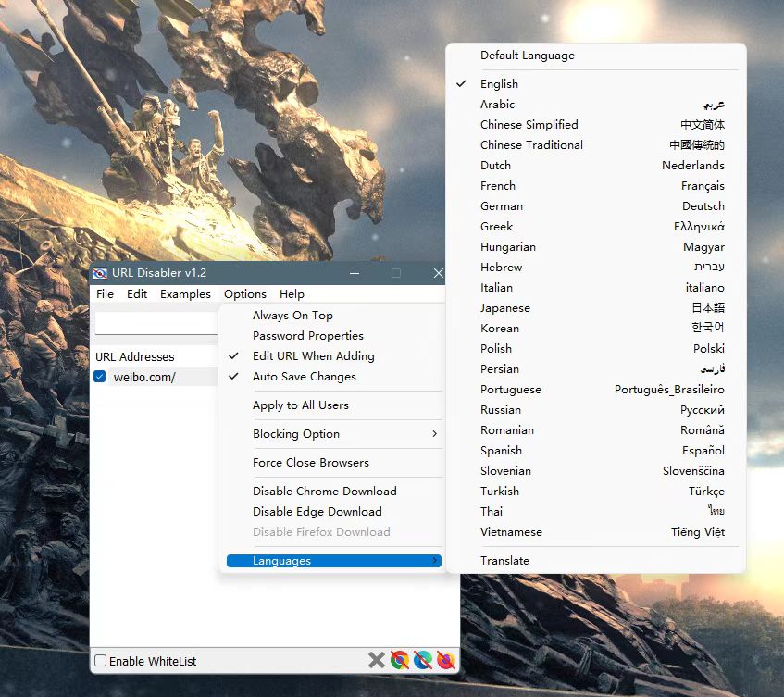Select Vietnamese language
Image resolution: width=784 pixels, height=697 pixels.
tap(595, 532)
